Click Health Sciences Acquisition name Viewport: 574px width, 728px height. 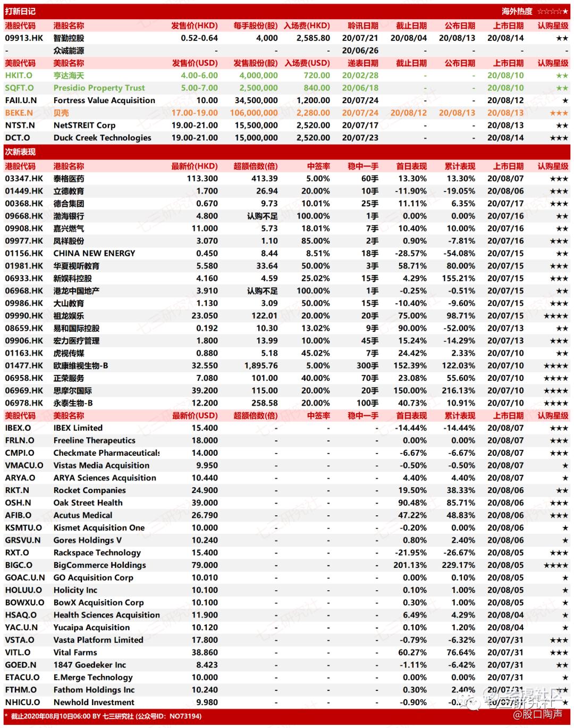pyautogui.click(x=106, y=615)
